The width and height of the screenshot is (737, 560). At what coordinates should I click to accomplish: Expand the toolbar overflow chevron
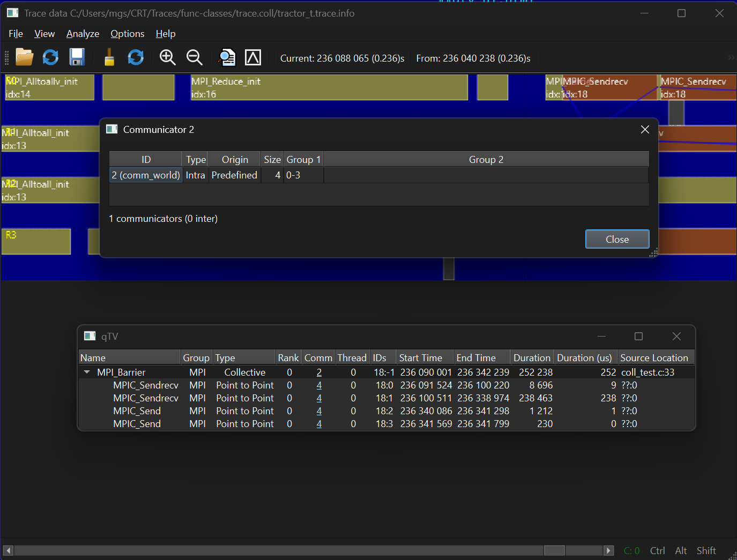click(731, 57)
